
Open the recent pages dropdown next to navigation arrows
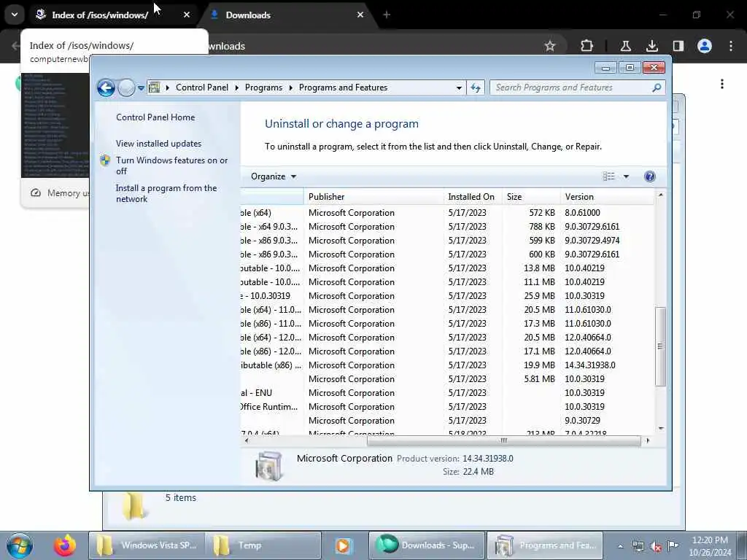[141, 88]
